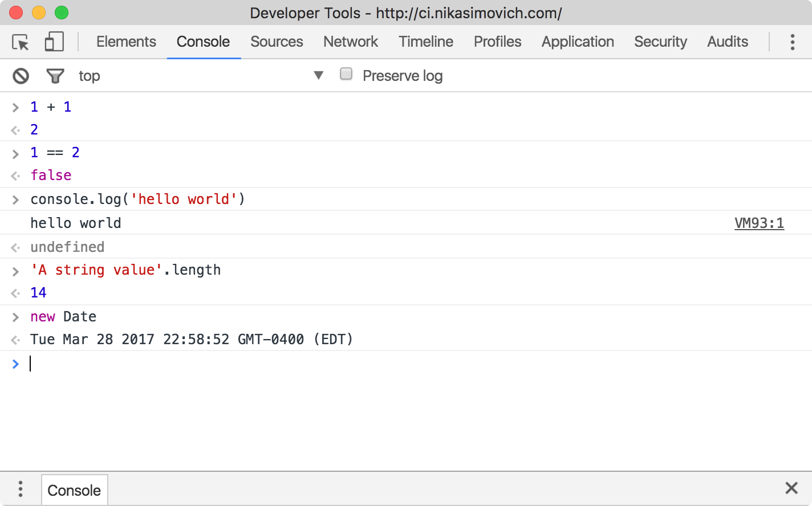Expand the execution context selector arrow
This screenshot has width=812, height=506.
point(318,75)
